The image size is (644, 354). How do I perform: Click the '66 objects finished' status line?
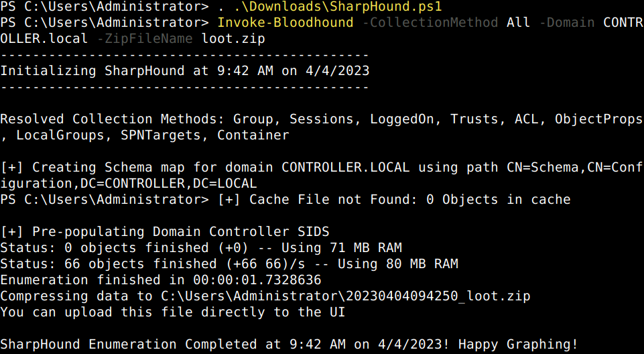(229, 263)
